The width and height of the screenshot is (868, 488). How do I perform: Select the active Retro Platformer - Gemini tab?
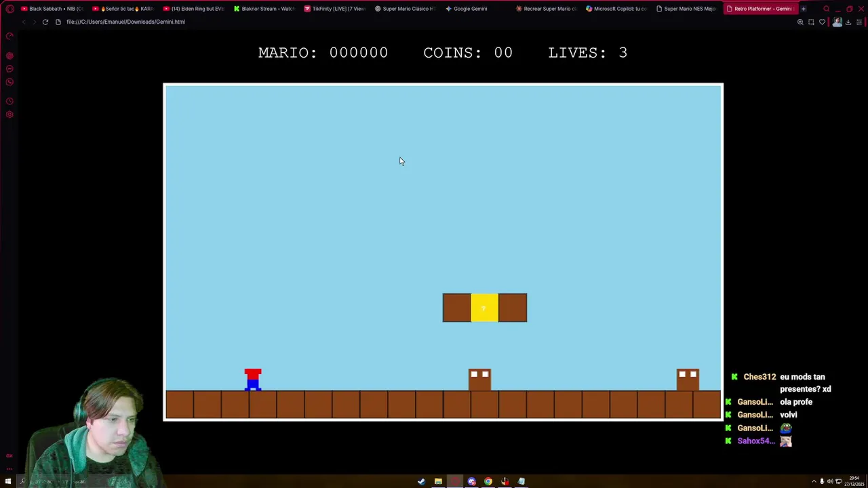click(759, 9)
